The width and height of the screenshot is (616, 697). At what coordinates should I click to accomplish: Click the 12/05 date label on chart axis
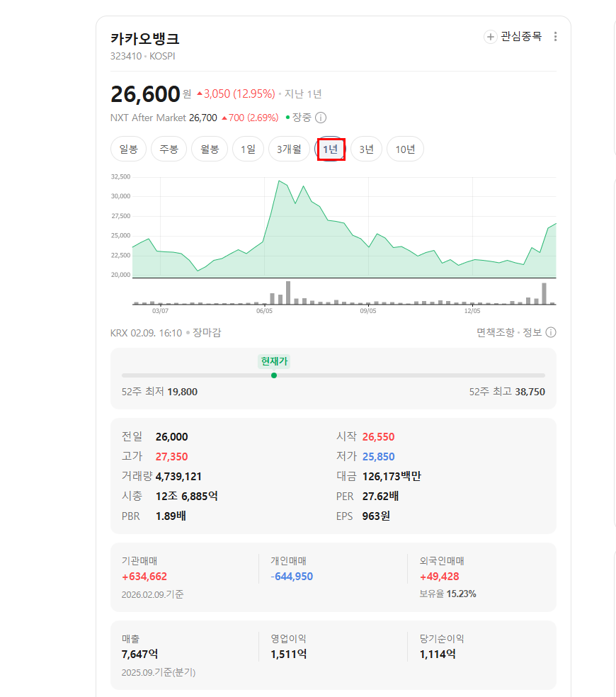click(x=472, y=311)
